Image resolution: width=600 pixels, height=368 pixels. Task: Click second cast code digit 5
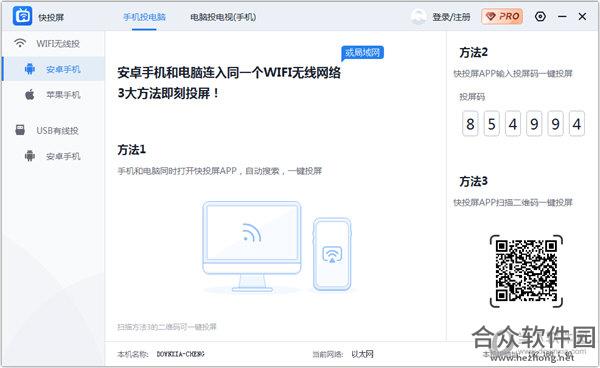(492, 124)
